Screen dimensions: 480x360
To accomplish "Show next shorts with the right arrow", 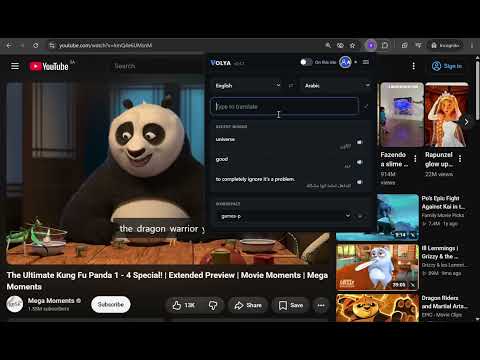I will click(x=466, y=122).
